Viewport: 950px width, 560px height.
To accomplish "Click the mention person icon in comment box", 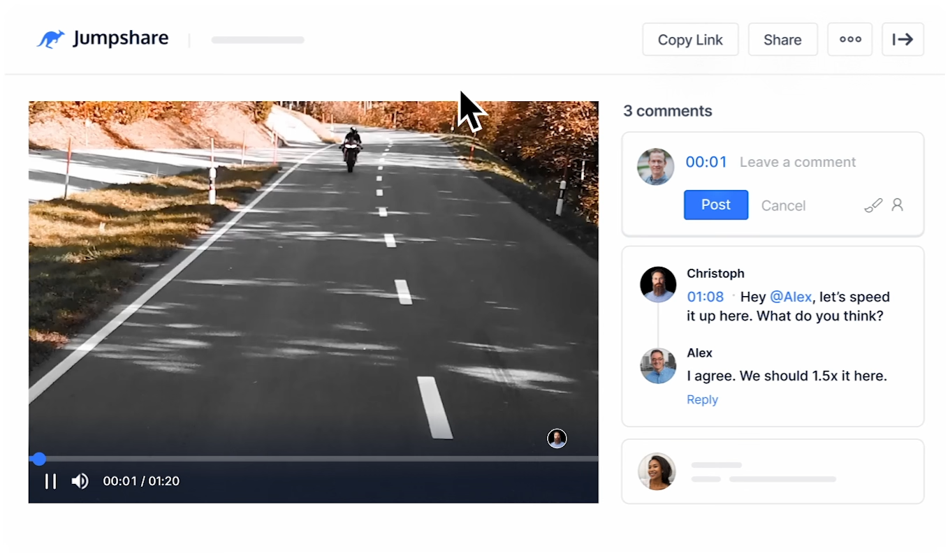I will click(898, 205).
